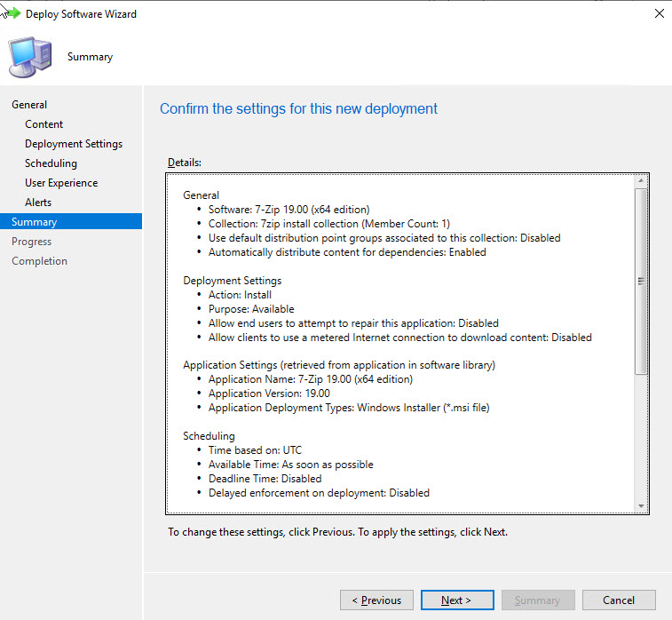
Task: Click the Software: 7-Zip 19.00 line in Details
Action: [289, 210]
